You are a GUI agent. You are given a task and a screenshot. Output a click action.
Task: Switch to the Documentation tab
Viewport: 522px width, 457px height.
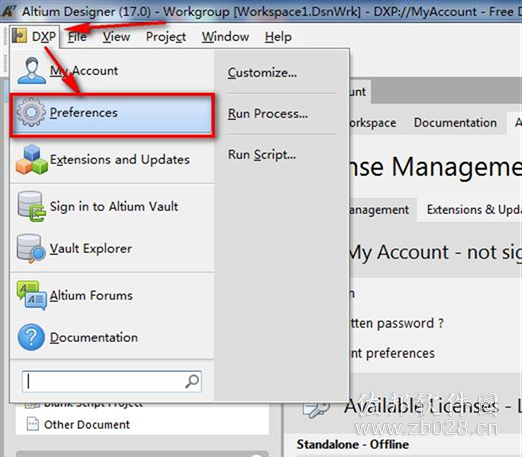click(455, 123)
